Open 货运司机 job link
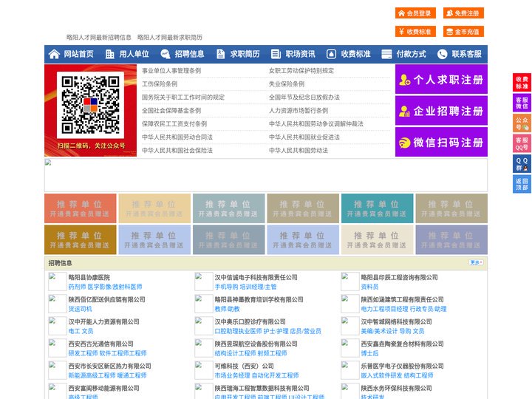The height and width of the screenshot is (399, 532). coord(80,309)
